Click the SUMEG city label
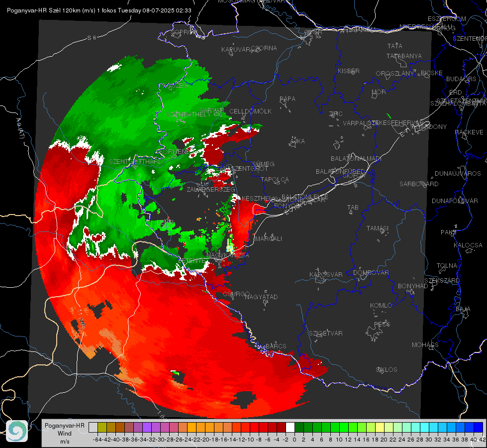 coord(263,164)
